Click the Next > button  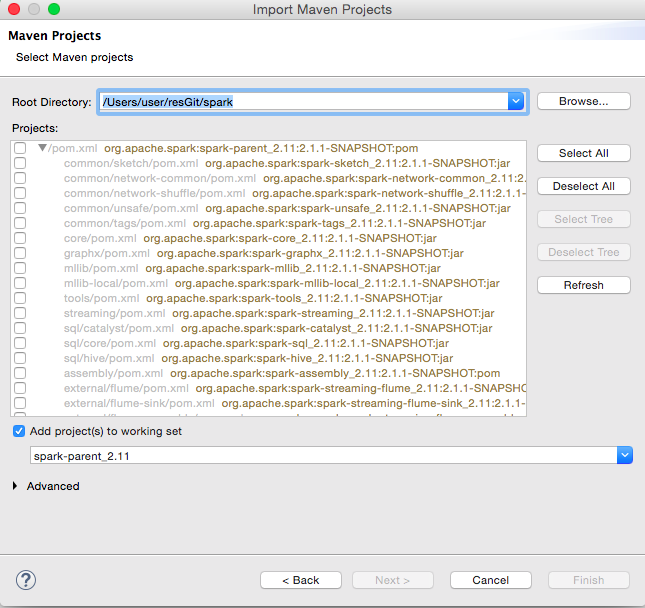click(x=392, y=580)
